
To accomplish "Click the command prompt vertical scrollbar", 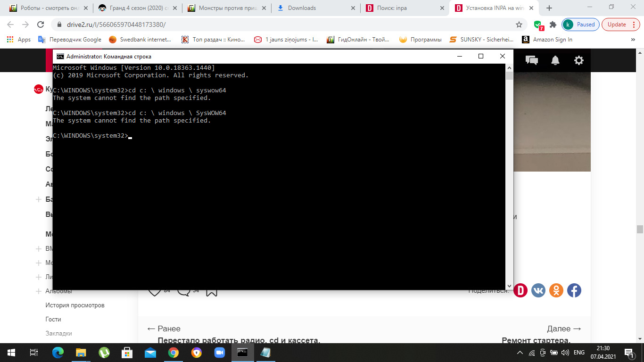I will tap(509, 179).
